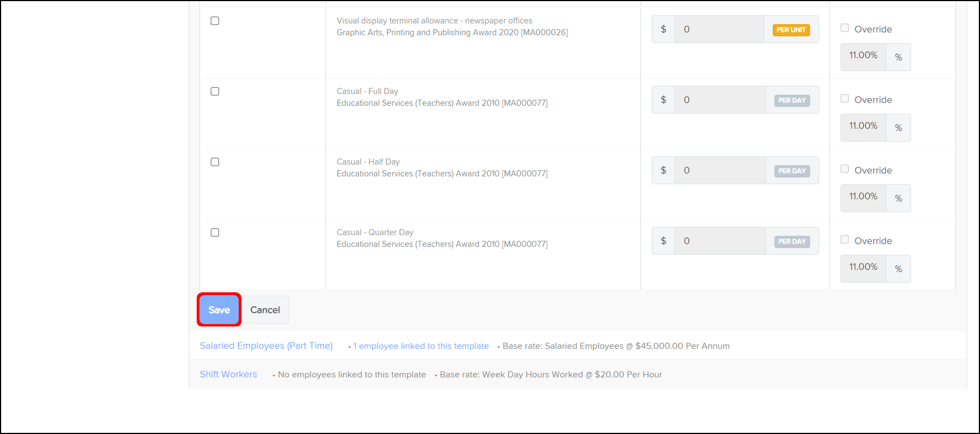
Task: Tick the Casual - Full Day row checkbox
Action: click(x=215, y=91)
